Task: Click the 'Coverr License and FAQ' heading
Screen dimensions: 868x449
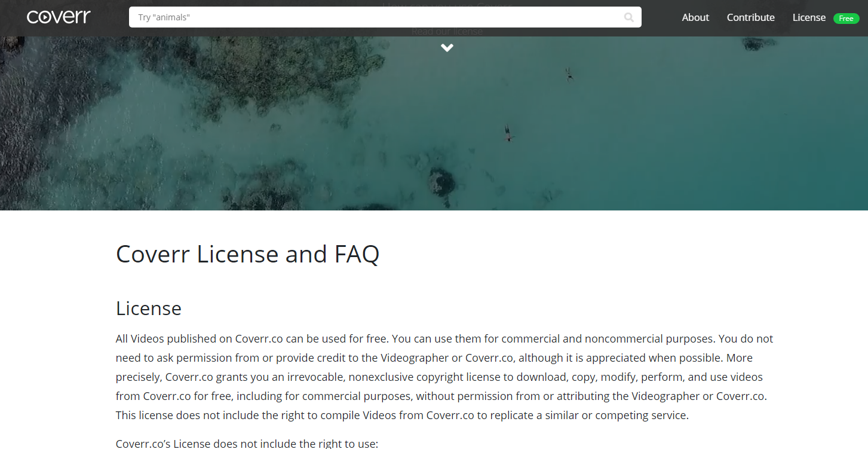Action: coord(247,254)
